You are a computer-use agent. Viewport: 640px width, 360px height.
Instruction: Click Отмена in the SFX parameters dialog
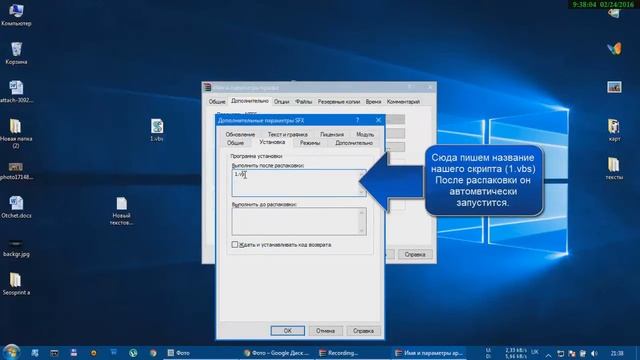point(325,331)
